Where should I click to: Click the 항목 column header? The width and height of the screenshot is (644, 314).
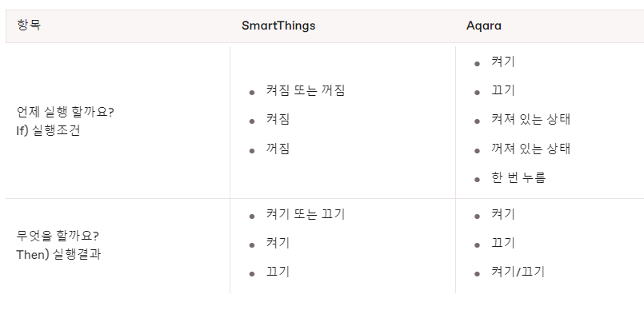pyautogui.click(x=29, y=25)
